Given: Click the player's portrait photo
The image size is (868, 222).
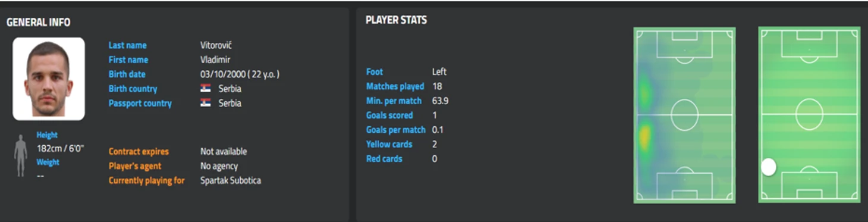Looking at the screenshot, I should [49, 79].
